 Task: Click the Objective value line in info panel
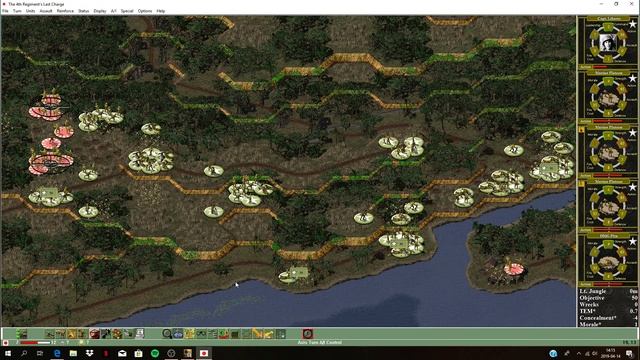(608, 298)
